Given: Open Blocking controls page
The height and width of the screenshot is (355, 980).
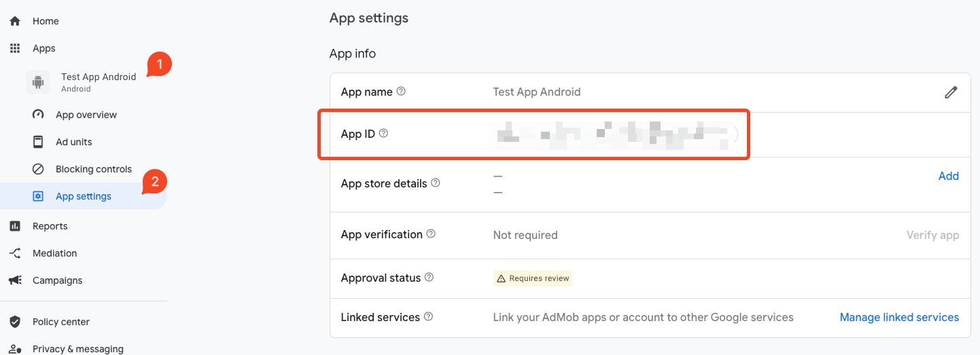Looking at the screenshot, I should pyautogui.click(x=94, y=169).
